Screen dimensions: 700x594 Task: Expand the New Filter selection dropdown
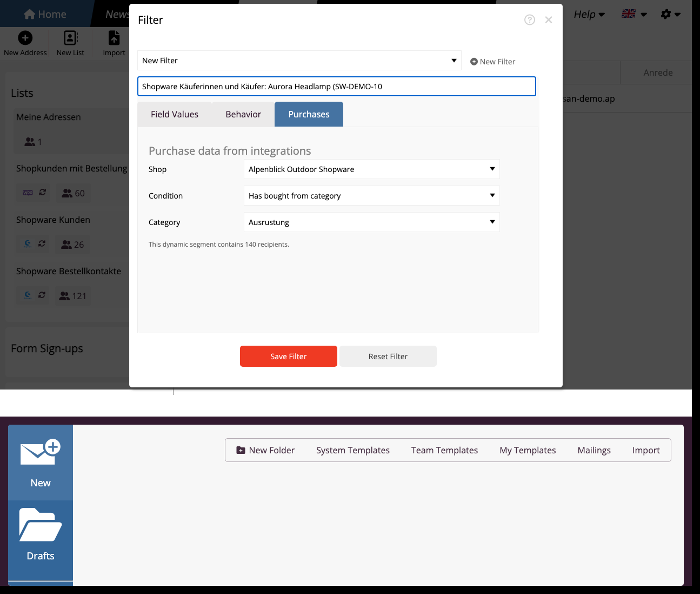pos(299,61)
